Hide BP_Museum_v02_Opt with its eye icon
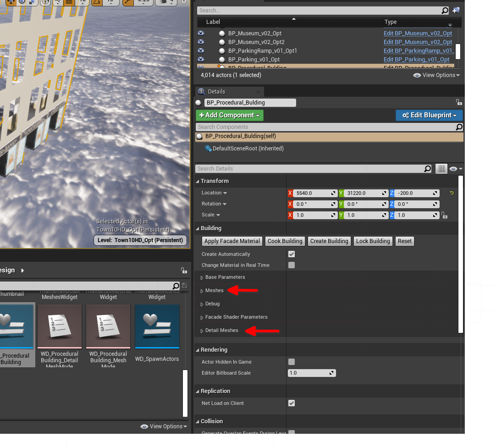The height and width of the screenshot is (448, 496). click(201, 33)
